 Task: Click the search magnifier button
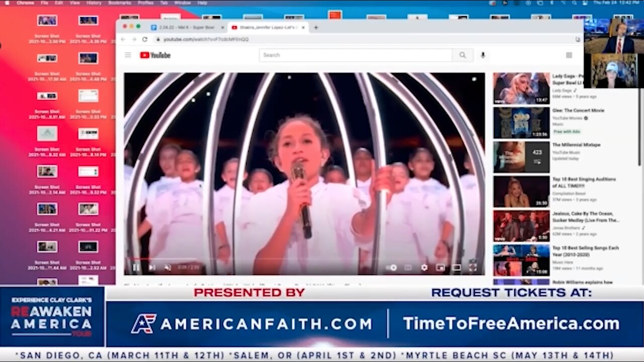pyautogui.click(x=462, y=55)
